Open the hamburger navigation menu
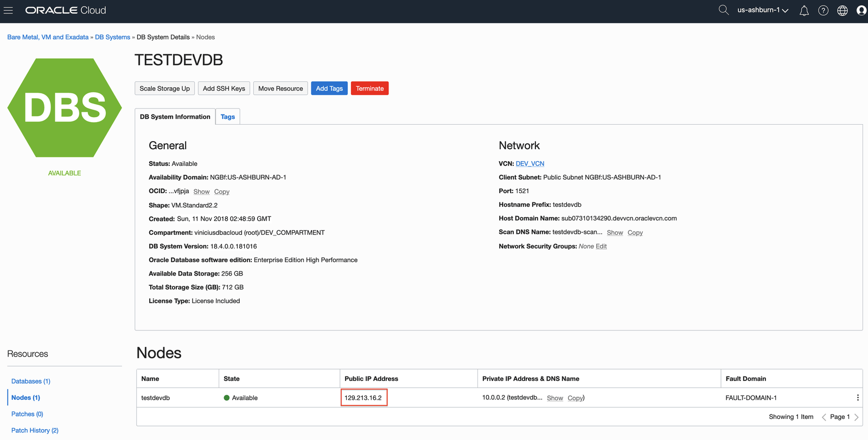Image resolution: width=868 pixels, height=440 pixels. coord(8,10)
